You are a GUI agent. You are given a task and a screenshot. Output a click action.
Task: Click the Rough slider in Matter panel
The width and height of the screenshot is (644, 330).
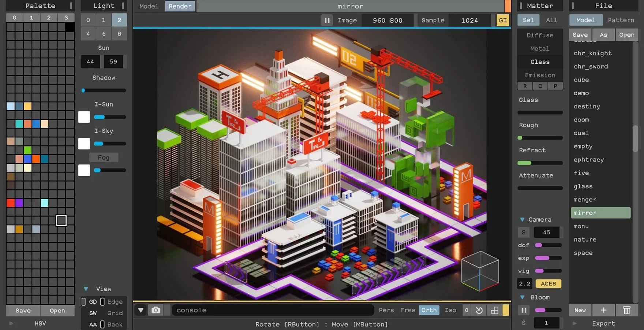click(x=540, y=138)
